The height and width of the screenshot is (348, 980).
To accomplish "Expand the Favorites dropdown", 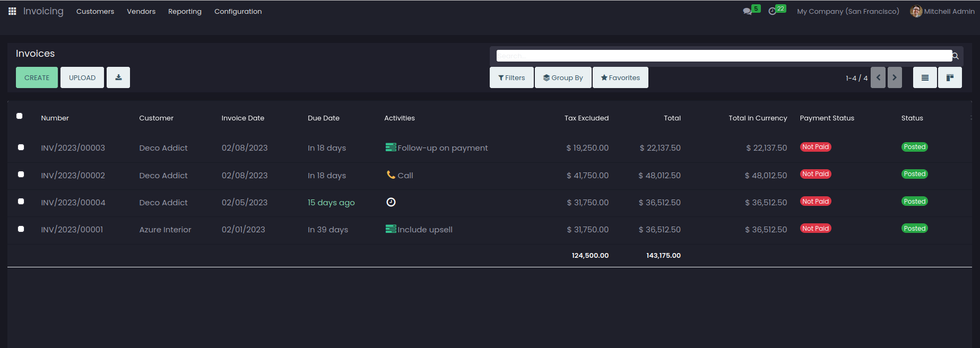I will click(620, 77).
